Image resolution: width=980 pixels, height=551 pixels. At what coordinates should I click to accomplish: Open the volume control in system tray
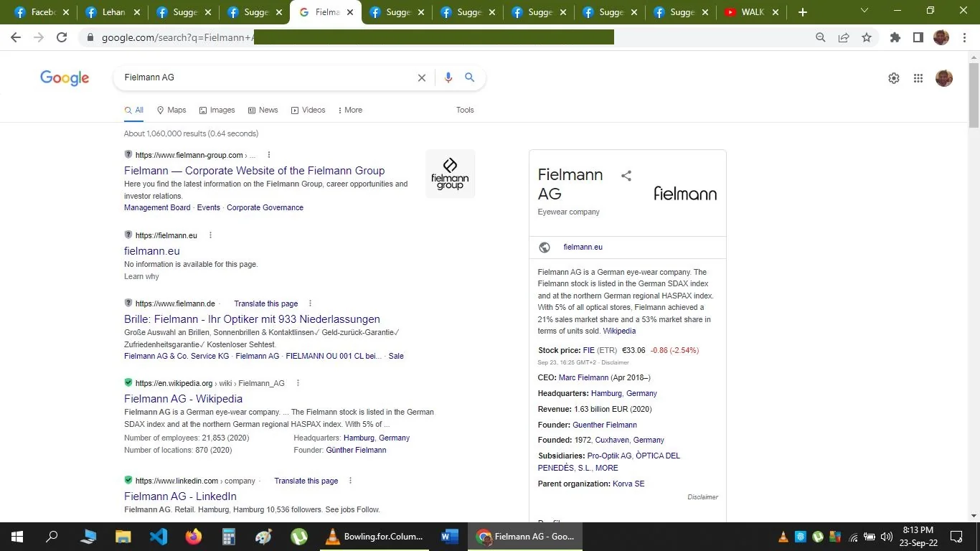(x=886, y=537)
